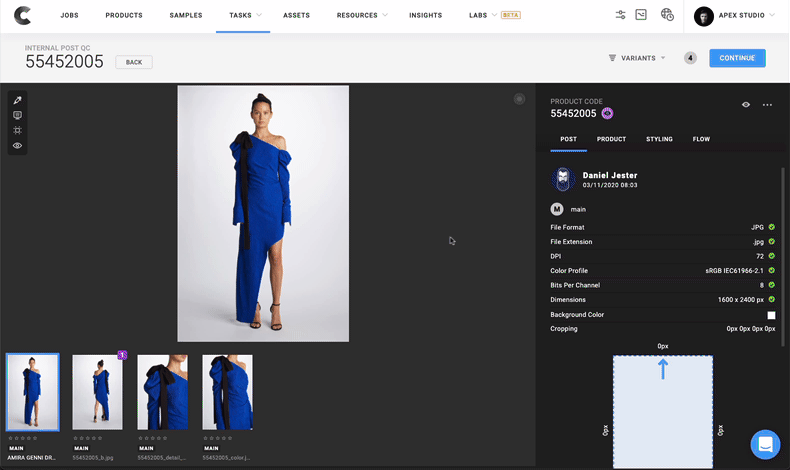Open the Variants dropdown
Image resolution: width=790 pixels, height=470 pixels.
pyautogui.click(x=637, y=58)
